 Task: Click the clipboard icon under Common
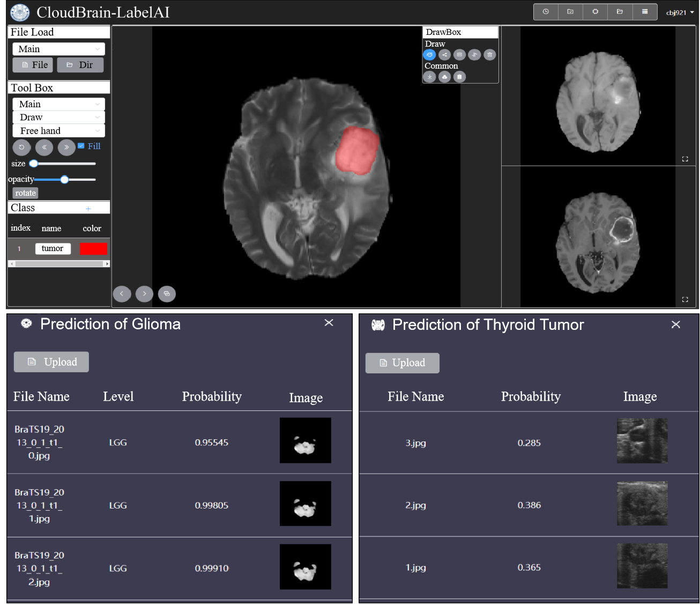(x=459, y=77)
